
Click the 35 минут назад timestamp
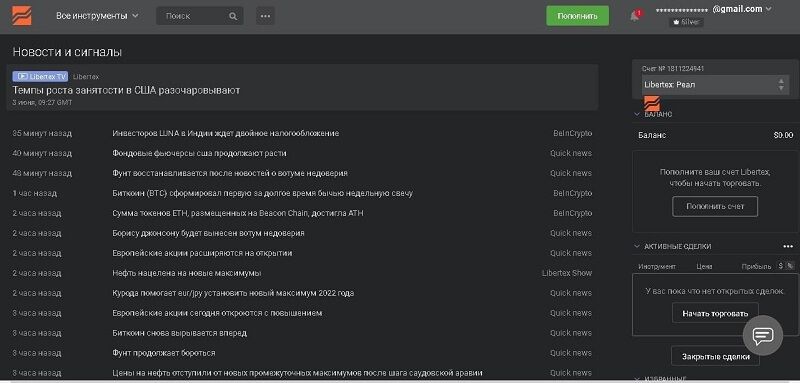(x=42, y=133)
